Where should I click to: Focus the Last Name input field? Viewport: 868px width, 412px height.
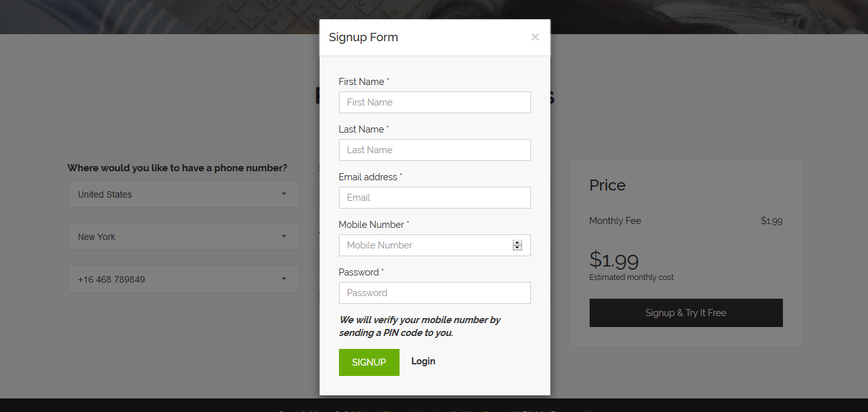pyautogui.click(x=434, y=149)
